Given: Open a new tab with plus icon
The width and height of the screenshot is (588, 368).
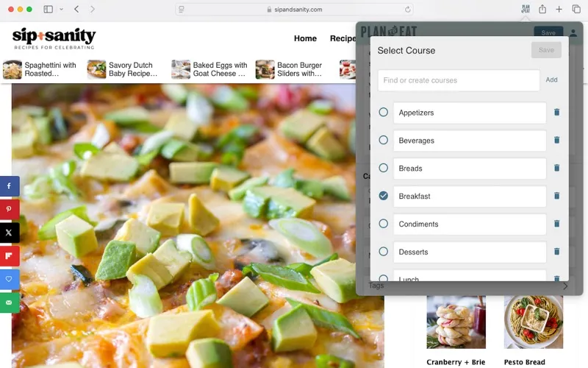Looking at the screenshot, I should [x=559, y=10].
